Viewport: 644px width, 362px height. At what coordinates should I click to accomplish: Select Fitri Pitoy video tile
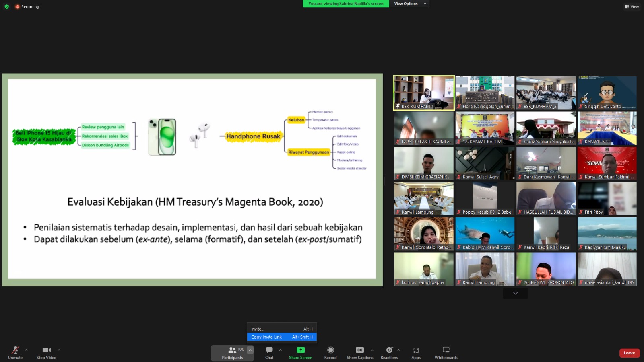point(607,199)
